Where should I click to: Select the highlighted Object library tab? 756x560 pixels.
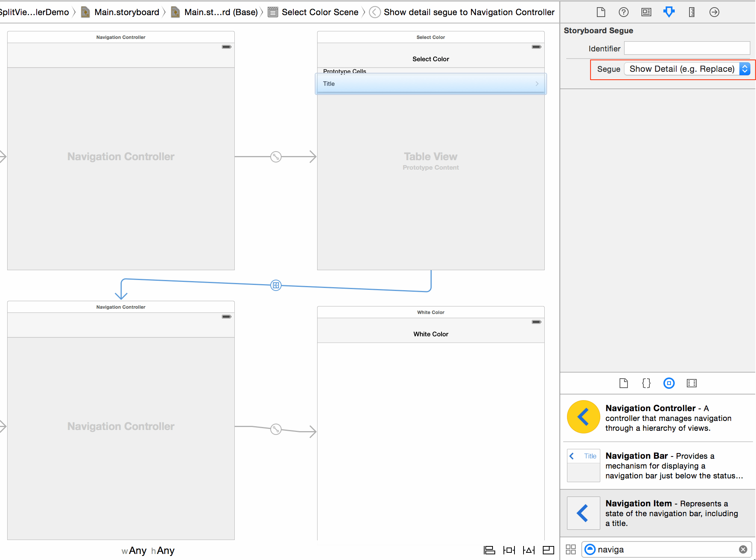point(669,383)
